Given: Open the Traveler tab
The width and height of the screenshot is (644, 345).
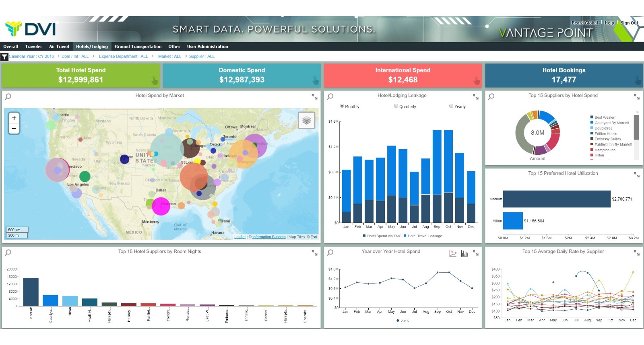Looking at the screenshot, I should 33,47.
